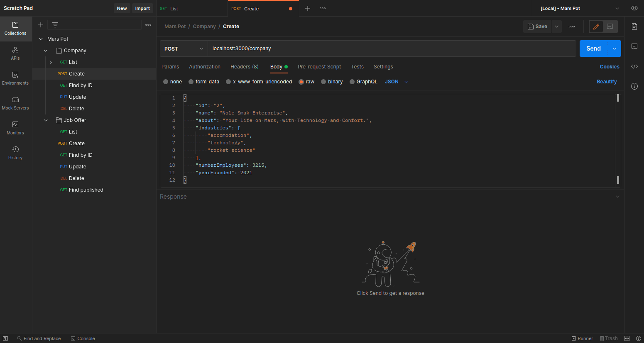The height and width of the screenshot is (343, 644).
Task: Switch to the Authorization tab
Action: (x=205, y=67)
